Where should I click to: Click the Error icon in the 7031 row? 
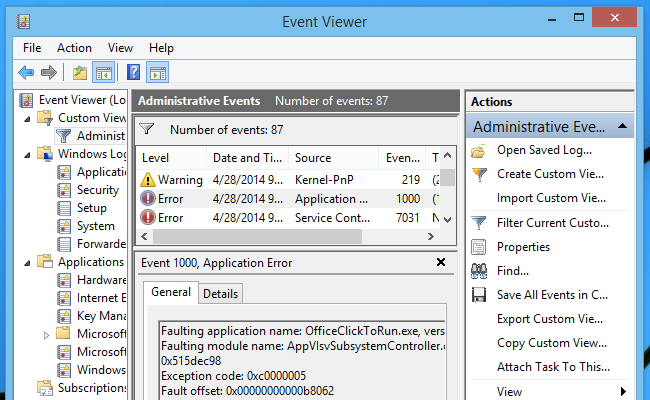(x=148, y=217)
